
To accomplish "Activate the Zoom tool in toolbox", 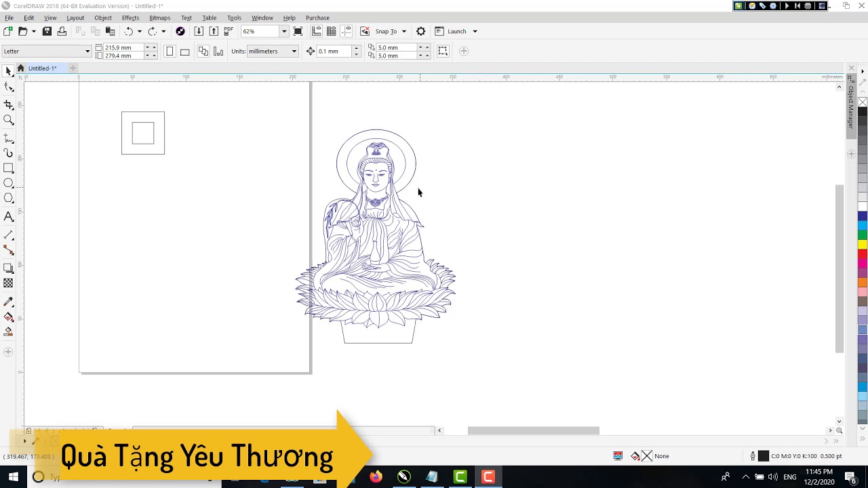I will 8,120.
